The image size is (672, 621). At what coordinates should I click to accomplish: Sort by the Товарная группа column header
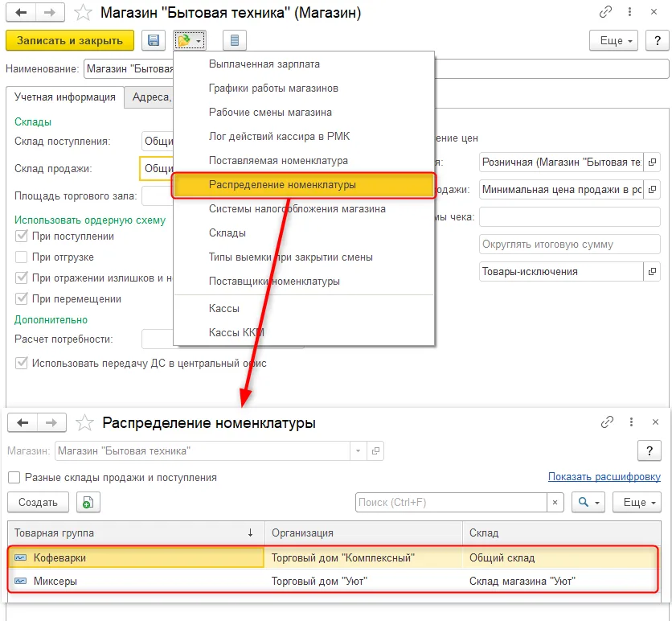136,533
